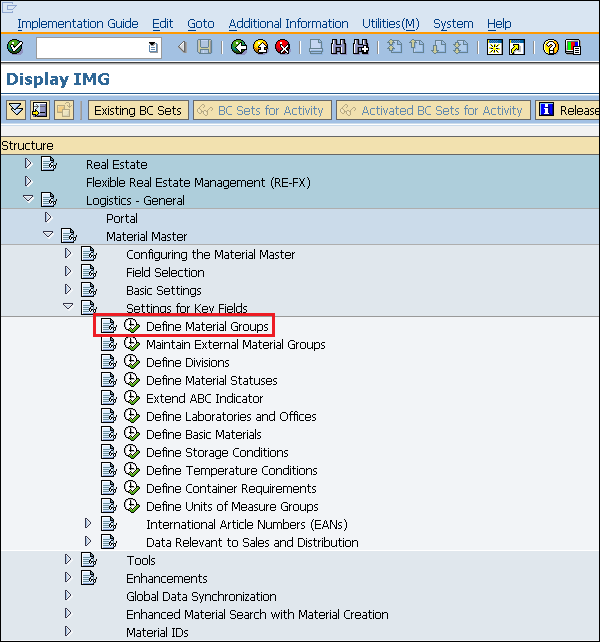Open the Edit menu
Viewport: 600px width, 642px height.
(x=163, y=24)
